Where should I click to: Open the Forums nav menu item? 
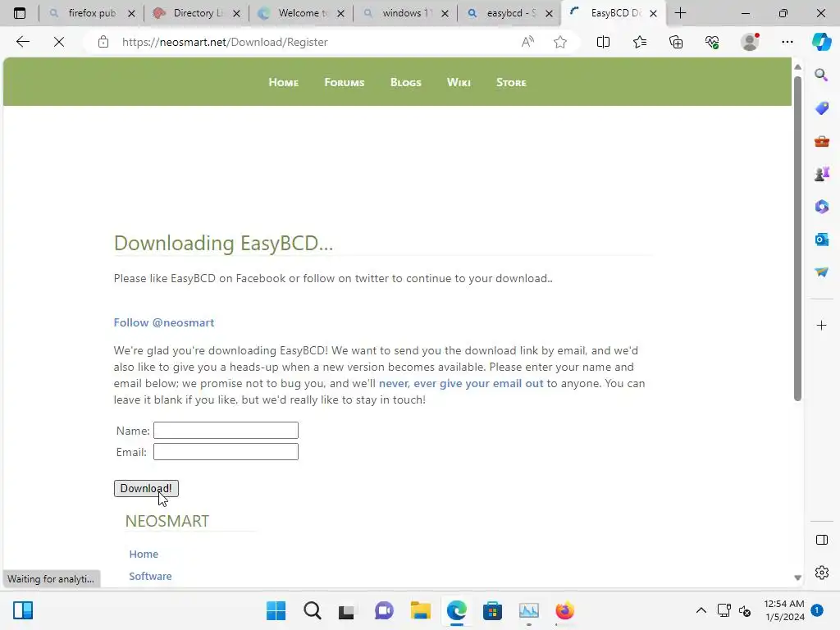(345, 83)
